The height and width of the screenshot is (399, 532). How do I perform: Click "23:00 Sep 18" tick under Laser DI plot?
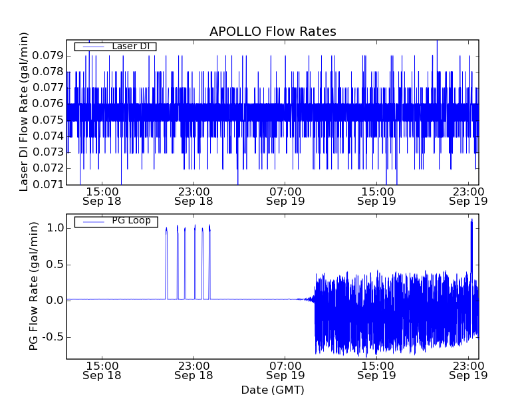pos(194,196)
